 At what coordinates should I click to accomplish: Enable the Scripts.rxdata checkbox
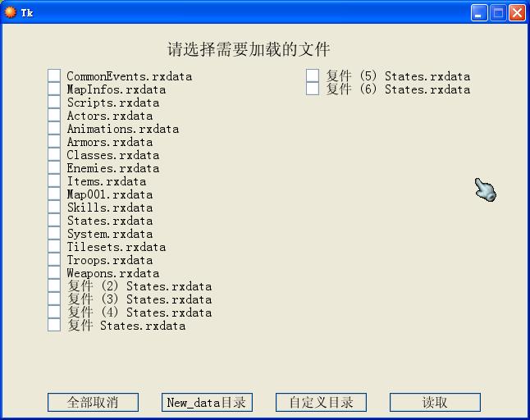click(x=54, y=102)
